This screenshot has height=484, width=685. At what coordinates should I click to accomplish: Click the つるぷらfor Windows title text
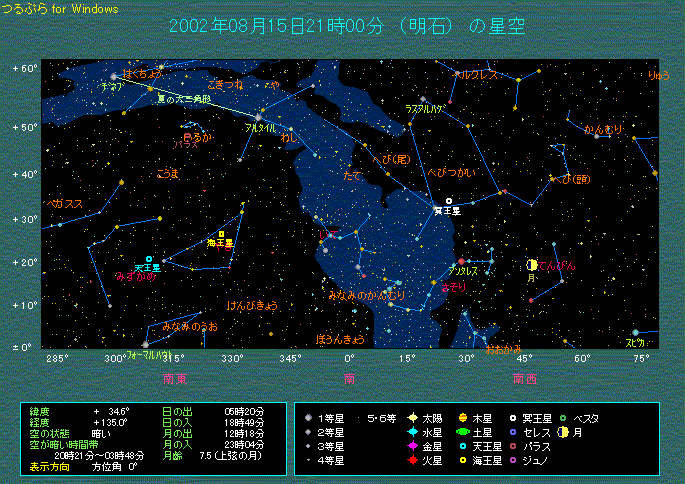click(x=60, y=8)
